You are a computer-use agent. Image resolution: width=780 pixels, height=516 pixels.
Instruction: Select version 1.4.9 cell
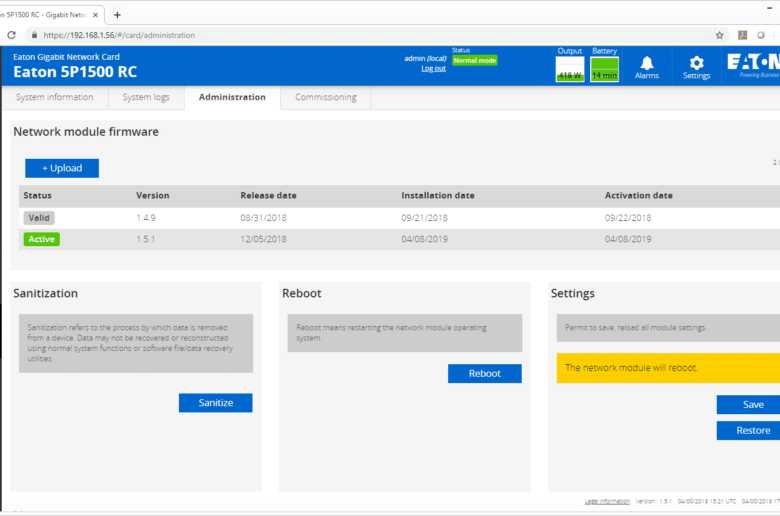click(x=146, y=217)
